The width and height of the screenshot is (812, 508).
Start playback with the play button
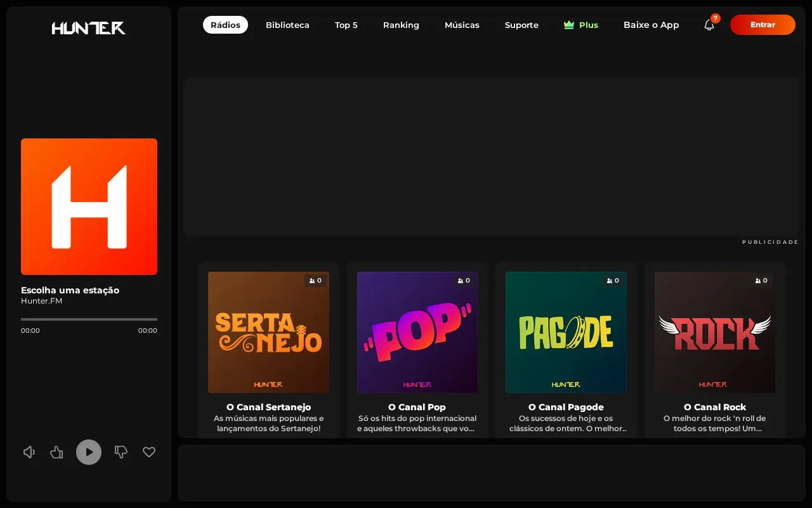pos(89,452)
